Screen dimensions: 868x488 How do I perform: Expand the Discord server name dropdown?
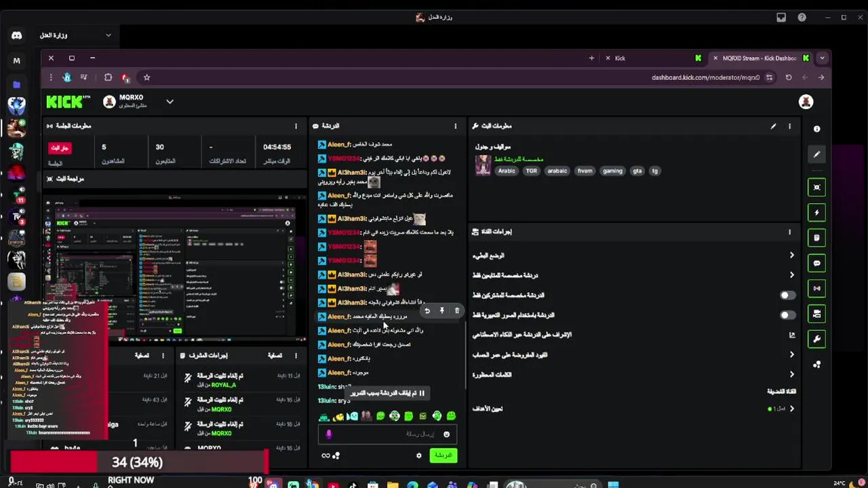click(x=108, y=35)
